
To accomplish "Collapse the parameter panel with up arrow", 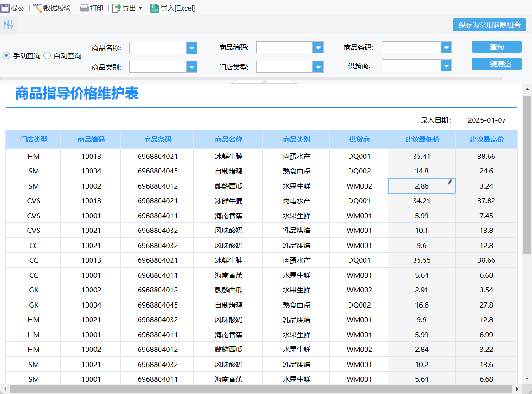I will [x=264, y=81].
